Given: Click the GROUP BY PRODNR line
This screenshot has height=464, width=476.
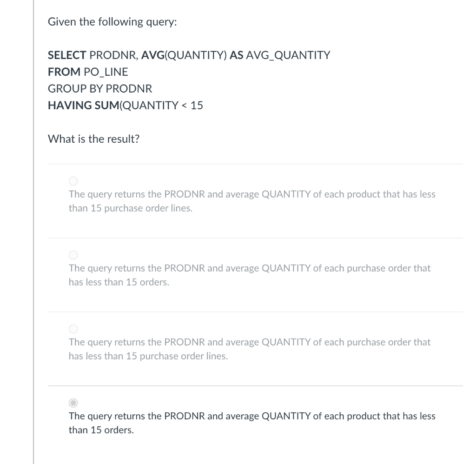Looking at the screenshot, I should tap(99, 88).
